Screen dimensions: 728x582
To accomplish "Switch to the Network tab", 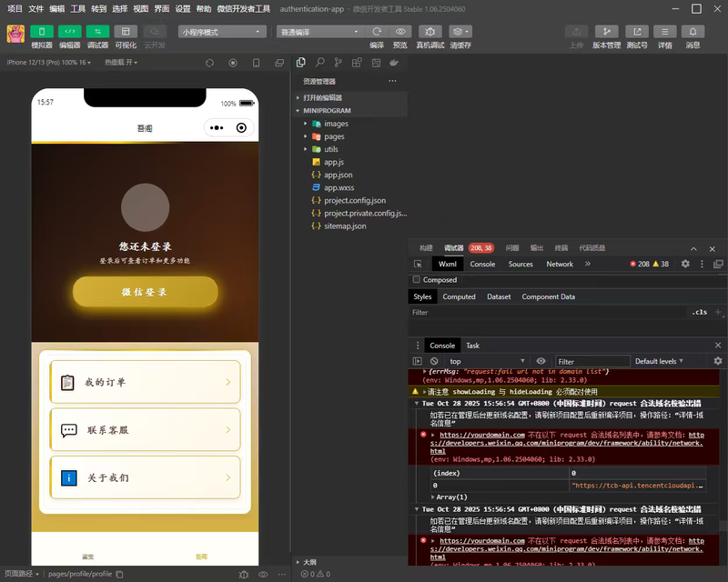I will click(560, 264).
